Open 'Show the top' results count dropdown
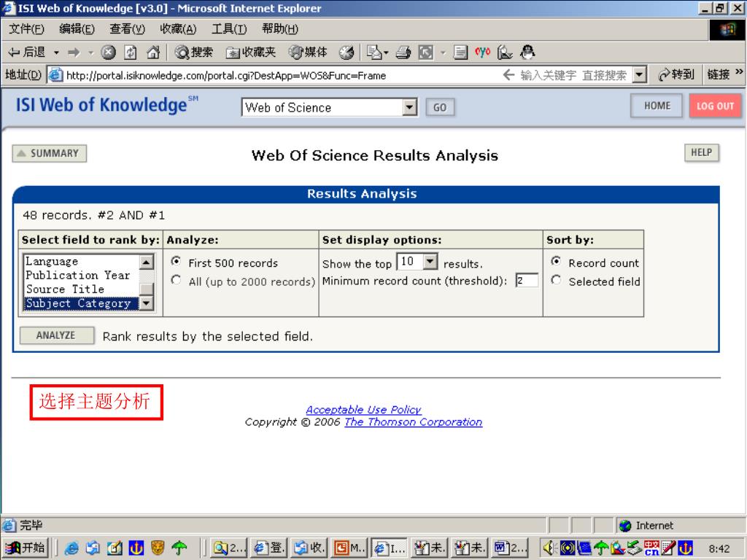 (430, 261)
